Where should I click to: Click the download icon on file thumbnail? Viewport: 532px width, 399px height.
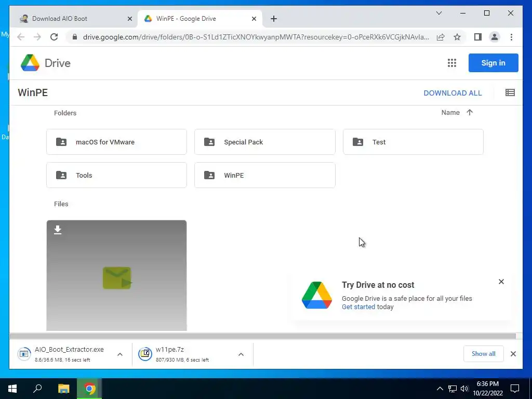(58, 230)
